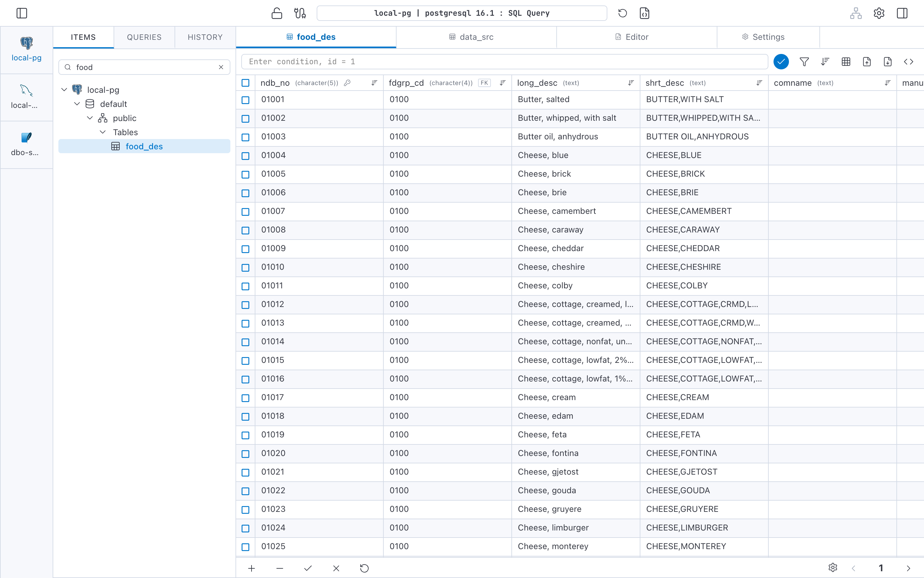The width and height of the screenshot is (924, 578).
Task: Switch to the QUERIES tab
Action: pyautogui.click(x=144, y=38)
